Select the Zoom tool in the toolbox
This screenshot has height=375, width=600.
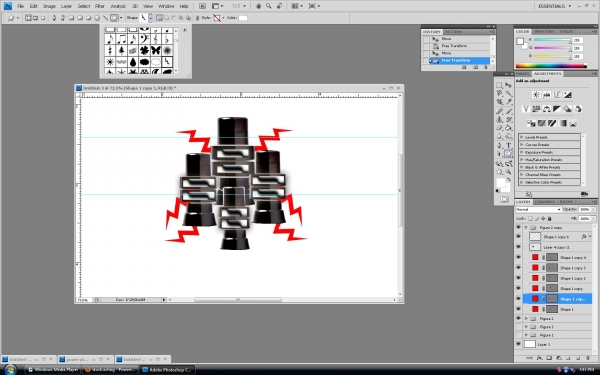tap(509, 171)
